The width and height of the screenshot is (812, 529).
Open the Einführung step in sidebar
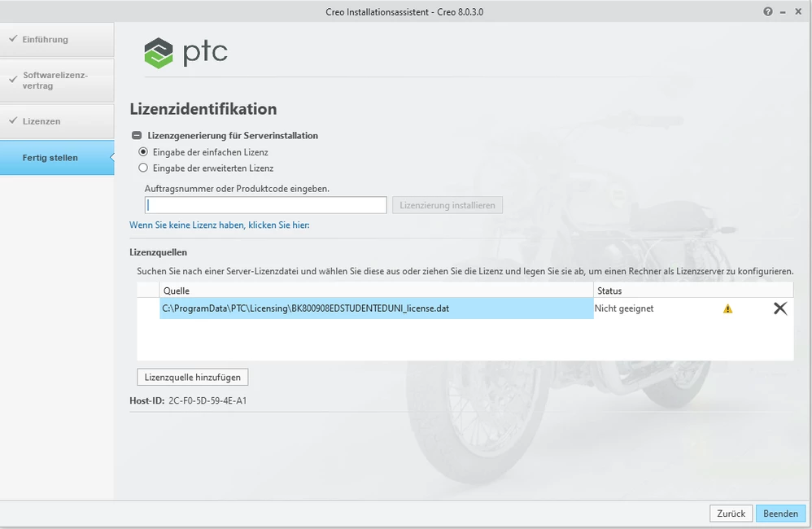(51, 39)
